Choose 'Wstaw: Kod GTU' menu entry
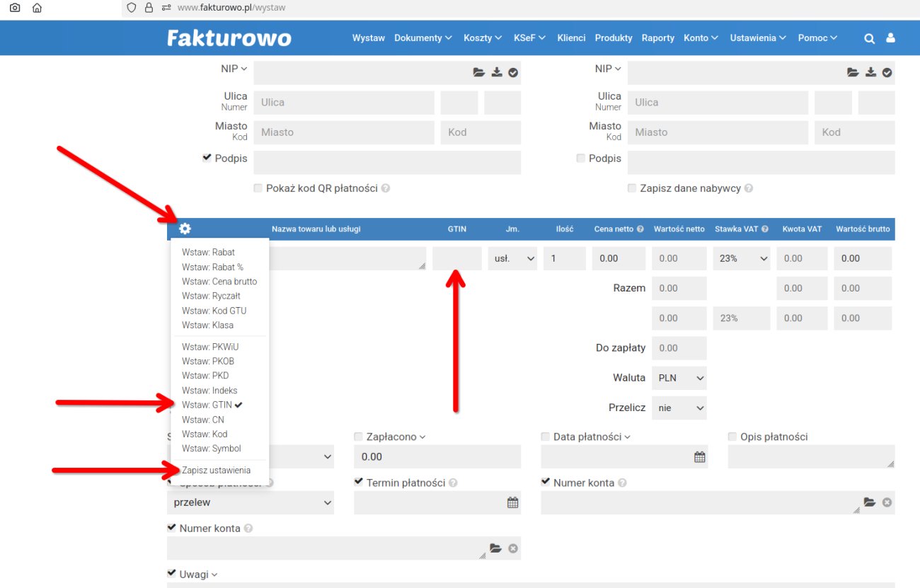The width and height of the screenshot is (920, 588). coord(214,311)
